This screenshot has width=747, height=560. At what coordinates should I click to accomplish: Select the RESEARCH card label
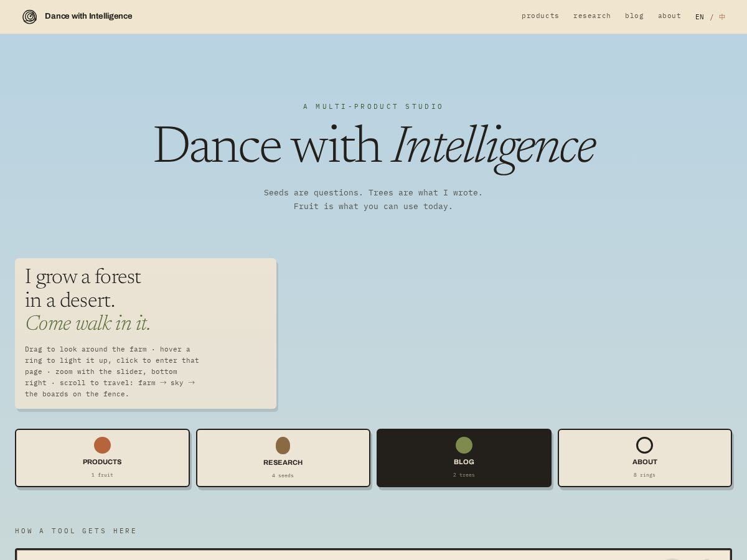[x=283, y=462]
